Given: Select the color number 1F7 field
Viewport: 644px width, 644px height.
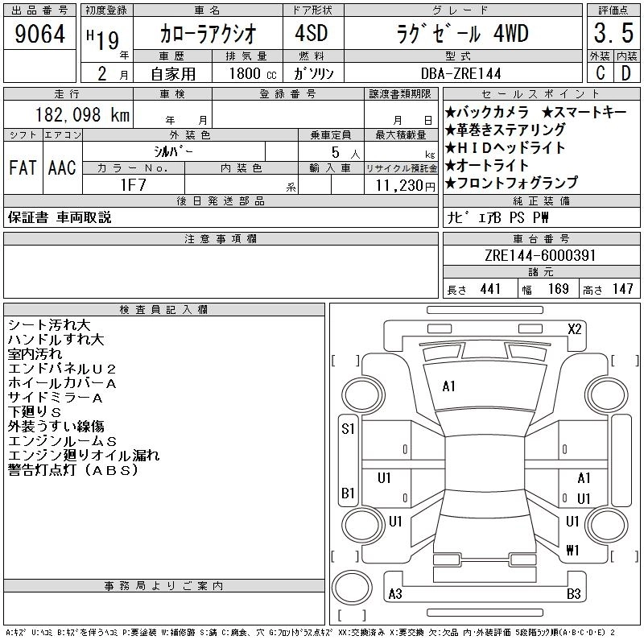Looking at the screenshot, I should pos(133,184).
